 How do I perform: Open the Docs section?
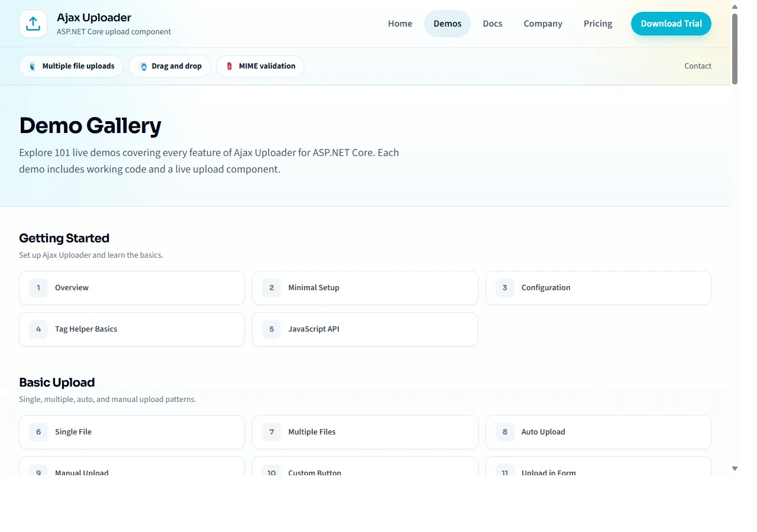pos(493,24)
